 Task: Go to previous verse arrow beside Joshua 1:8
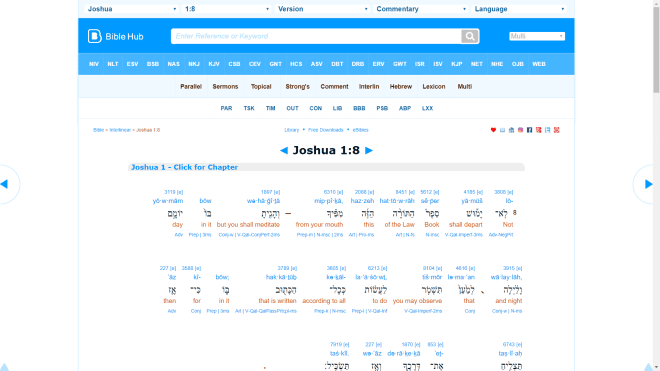[284, 150]
